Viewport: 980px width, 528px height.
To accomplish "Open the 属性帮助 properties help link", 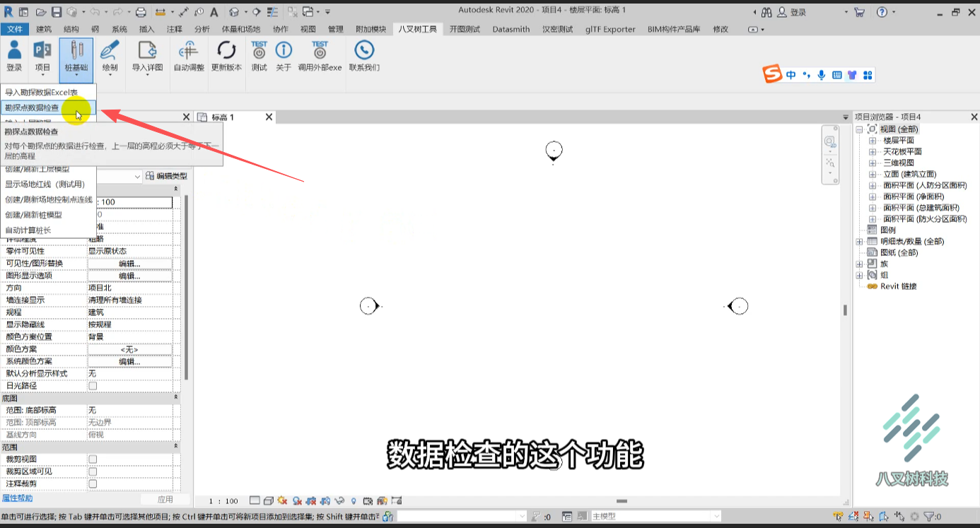I will click(x=18, y=498).
